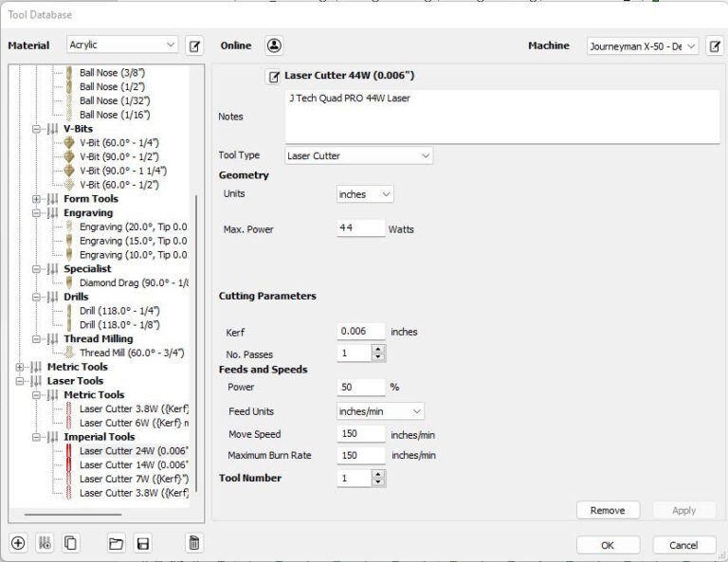
Task: Click the edit name icon beside Laser Cutter 44W
Action: (274, 76)
